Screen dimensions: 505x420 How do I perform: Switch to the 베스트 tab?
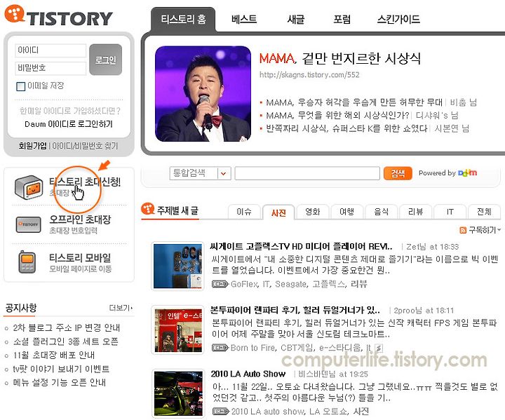[244, 19]
